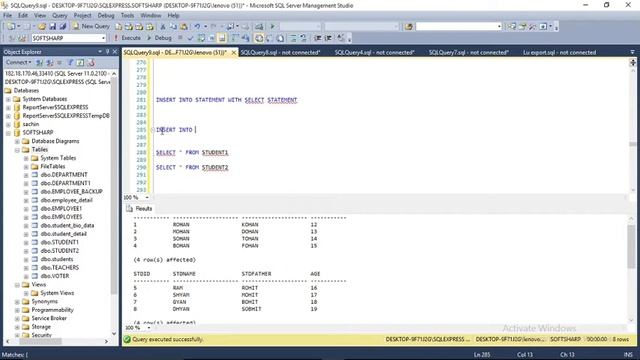
Task: Parse the query with checkmark icon
Action: (x=190, y=38)
